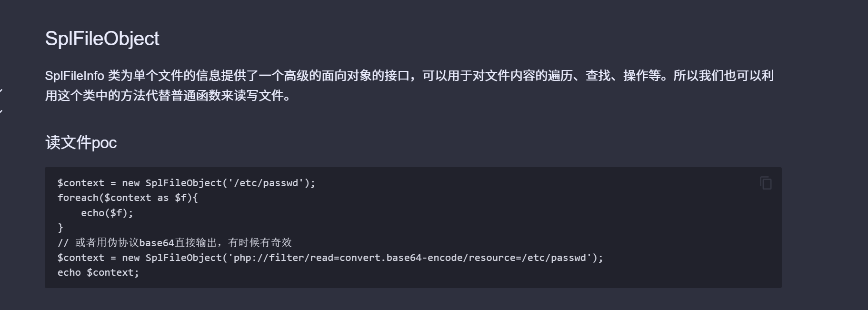Image resolution: width=868 pixels, height=310 pixels.
Task: Click the foreach($context as $f) line
Action: [x=128, y=198]
